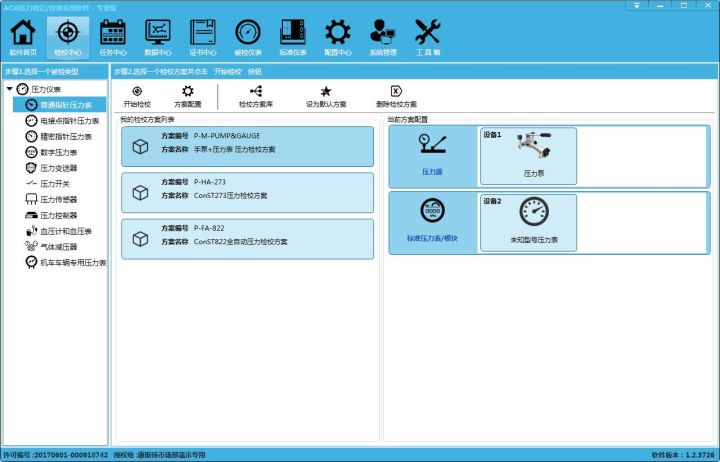Open 证书中心 certificate icon

pyautogui.click(x=203, y=36)
